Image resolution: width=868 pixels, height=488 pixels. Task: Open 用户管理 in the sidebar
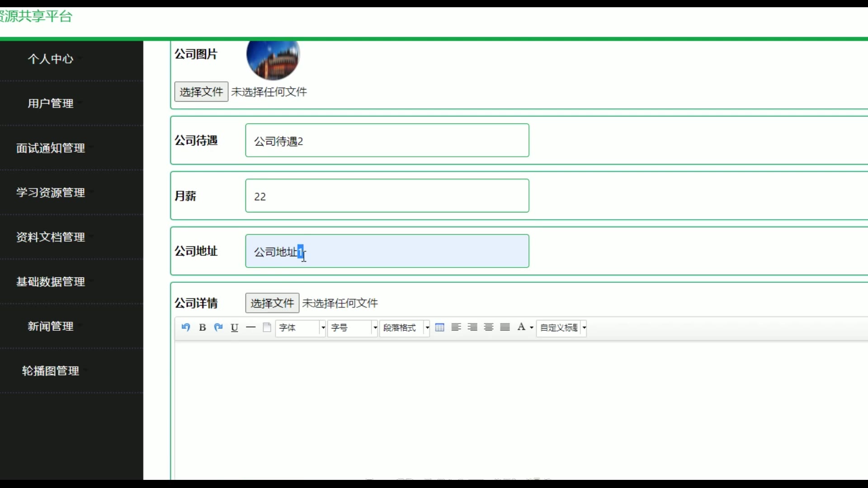(x=51, y=103)
